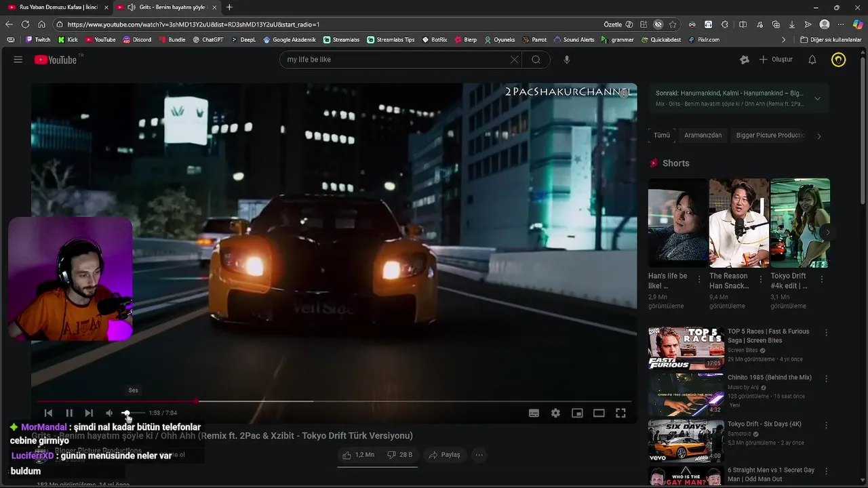Add this page to favorites star
The image size is (868, 488).
point(673,24)
